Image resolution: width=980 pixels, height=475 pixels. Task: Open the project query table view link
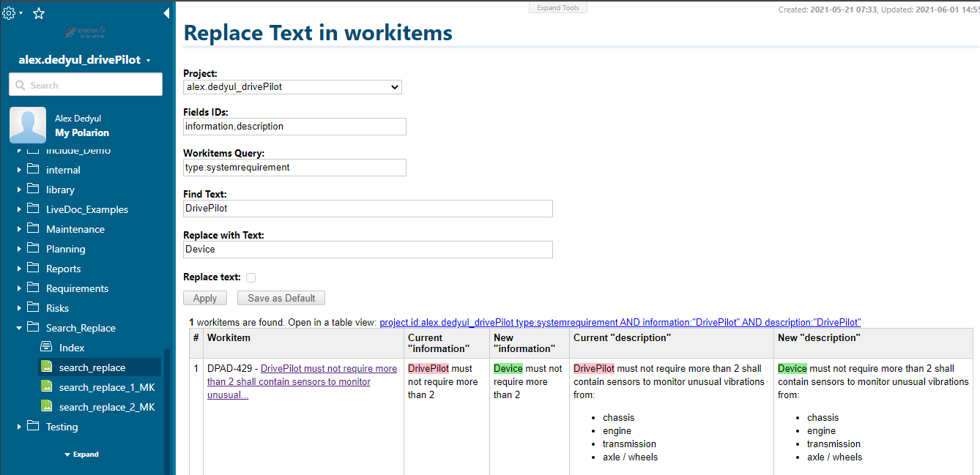coord(620,322)
